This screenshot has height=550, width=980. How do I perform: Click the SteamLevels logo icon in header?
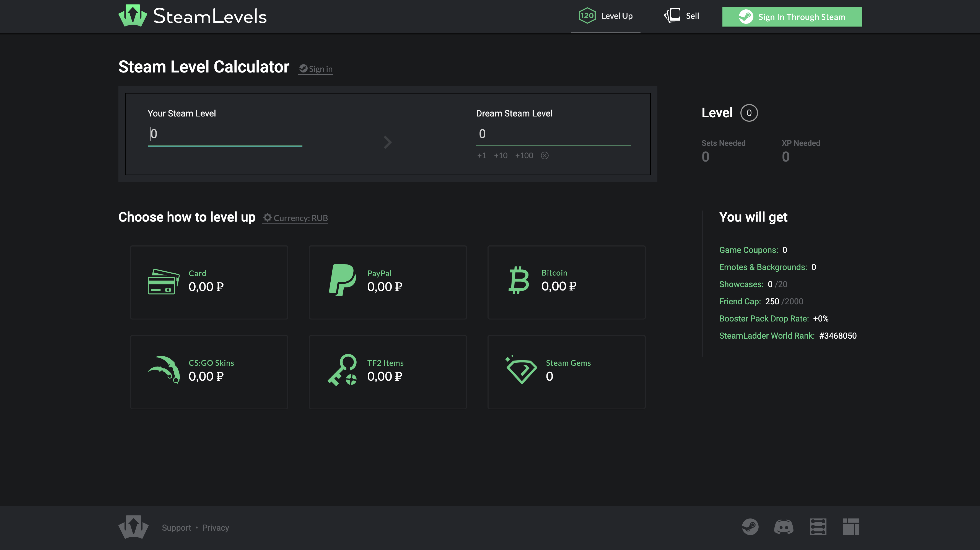(x=133, y=15)
